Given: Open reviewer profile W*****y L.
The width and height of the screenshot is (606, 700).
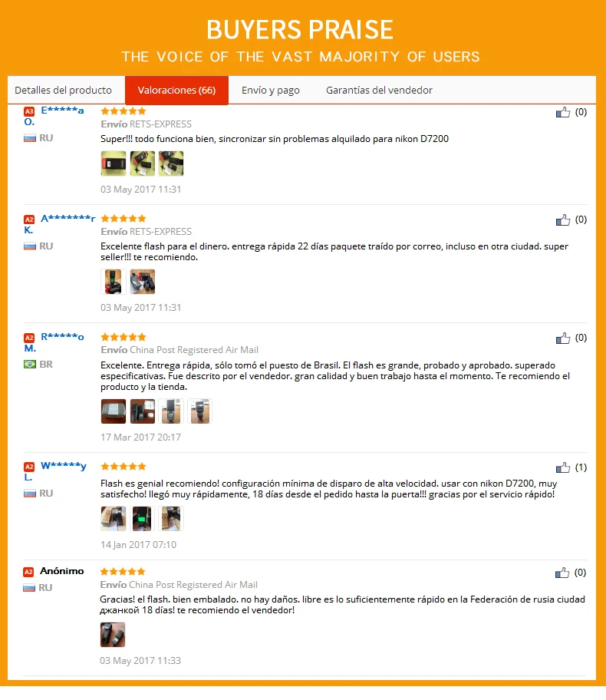Looking at the screenshot, I should [x=55, y=471].
